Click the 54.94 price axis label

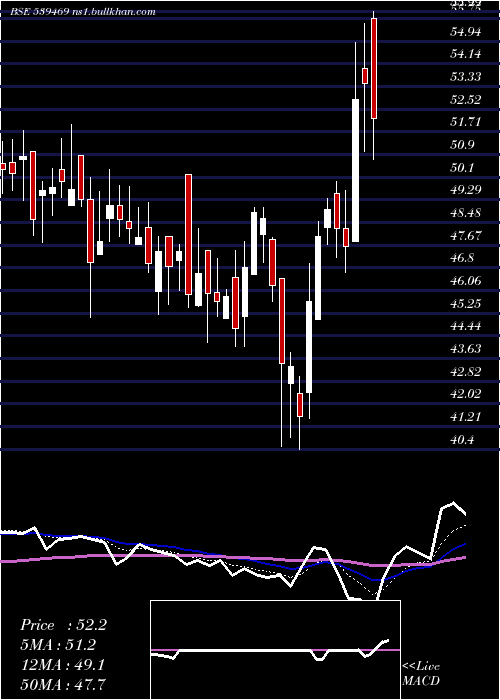[466, 32]
